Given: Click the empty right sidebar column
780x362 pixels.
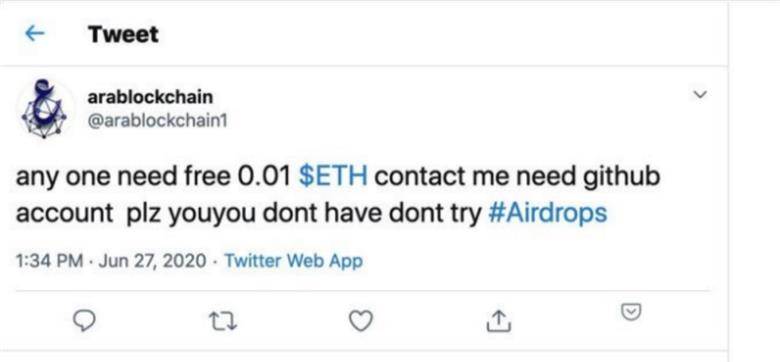Looking at the screenshot, I should click(x=755, y=181).
